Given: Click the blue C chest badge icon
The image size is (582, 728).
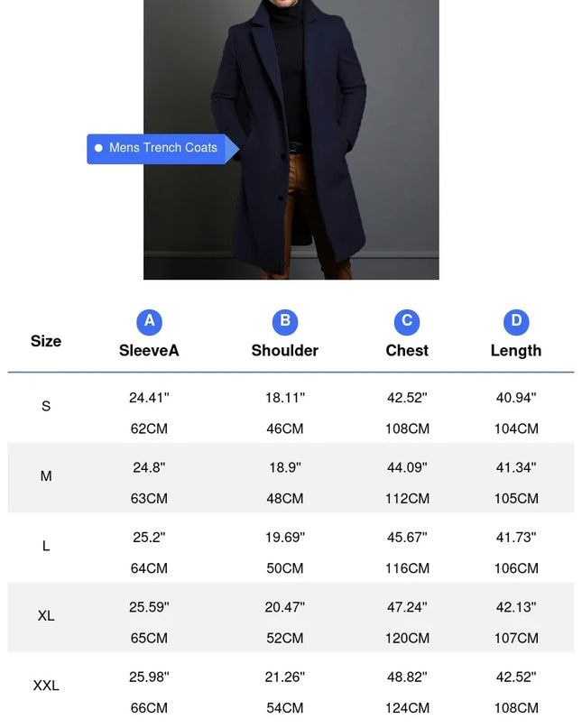Looking at the screenshot, I should (407, 321).
